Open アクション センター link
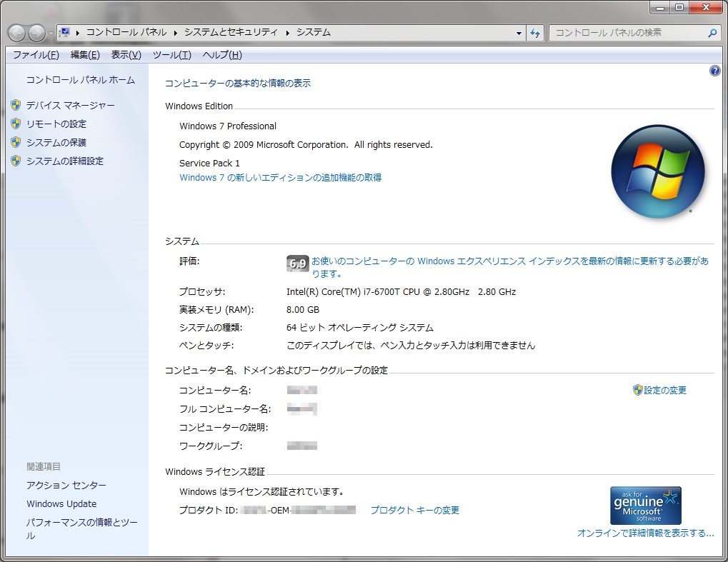 [x=66, y=486]
